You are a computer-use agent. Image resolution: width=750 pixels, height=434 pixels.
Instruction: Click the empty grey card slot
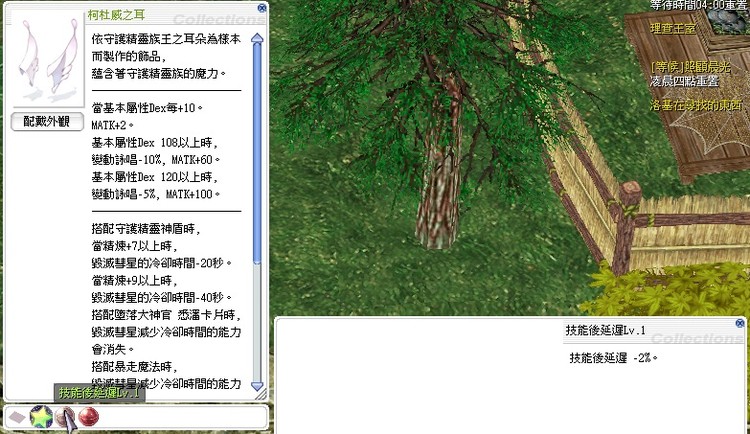pos(17,417)
